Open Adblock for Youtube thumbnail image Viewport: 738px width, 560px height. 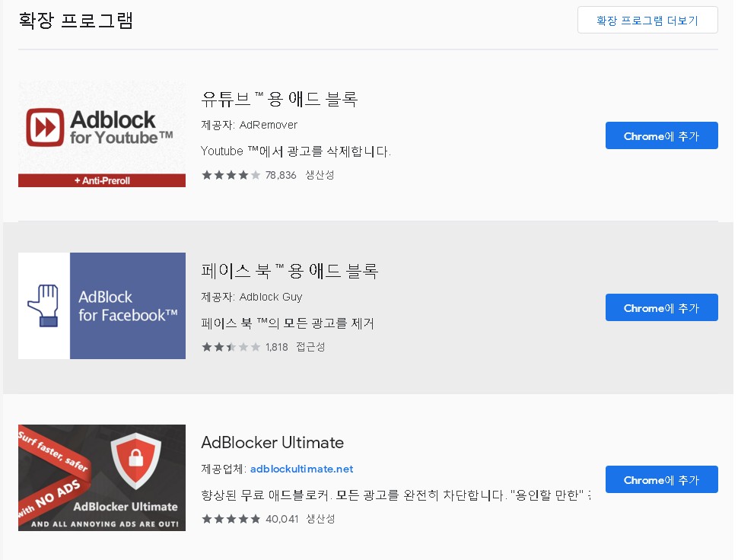pyautogui.click(x=102, y=134)
